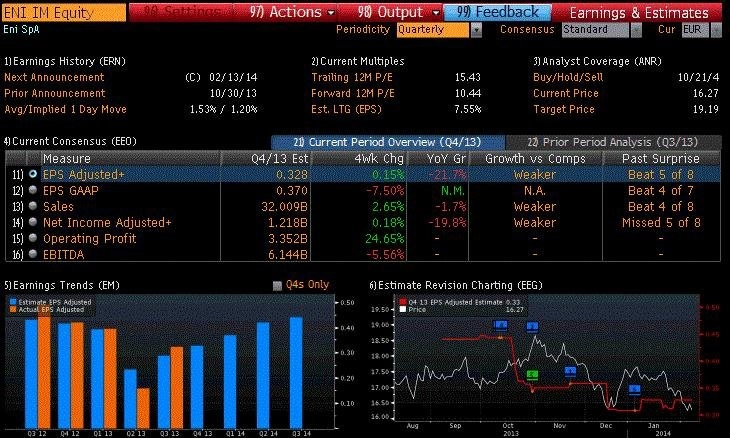Switch to Current Period Overview (Q4/13) tab
This screenshot has height=438, width=730.
point(388,142)
